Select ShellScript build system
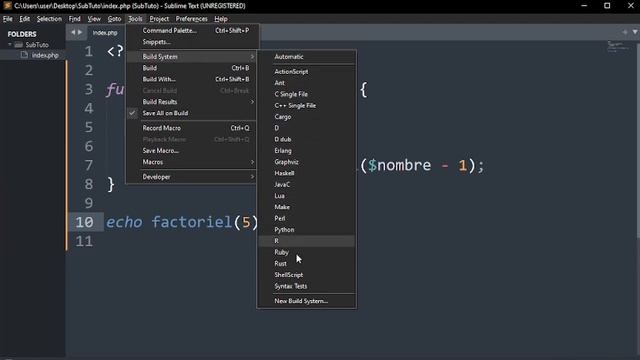The width and height of the screenshot is (640, 360). click(x=307, y=275)
